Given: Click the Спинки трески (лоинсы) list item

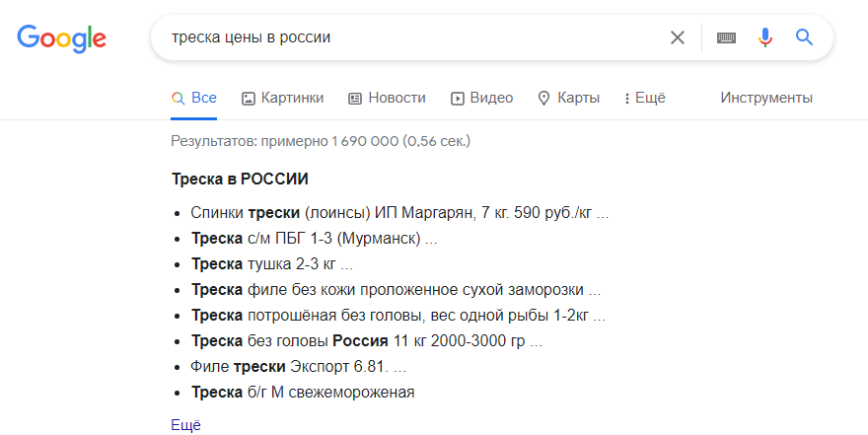Looking at the screenshot, I should click(x=399, y=212).
